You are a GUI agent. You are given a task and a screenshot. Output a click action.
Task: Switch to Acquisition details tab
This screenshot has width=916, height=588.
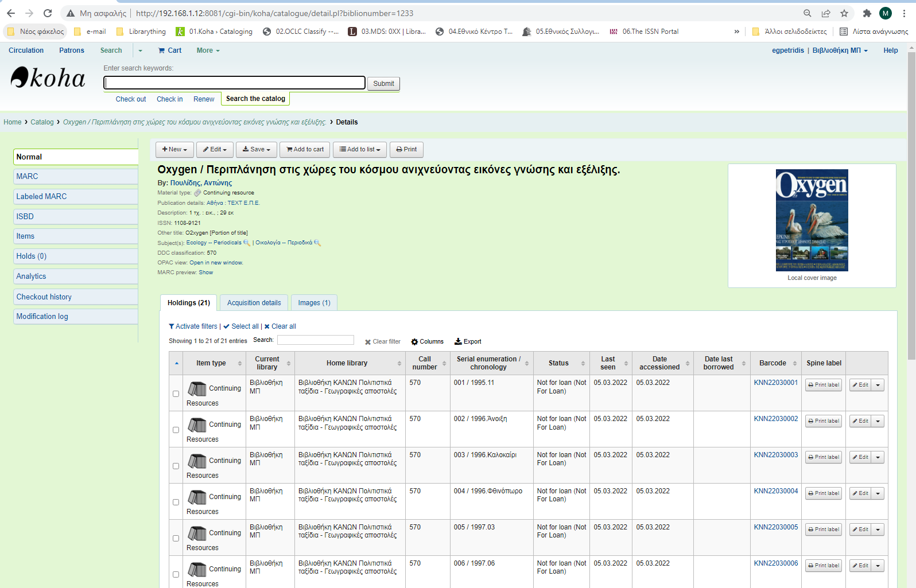(254, 303)
